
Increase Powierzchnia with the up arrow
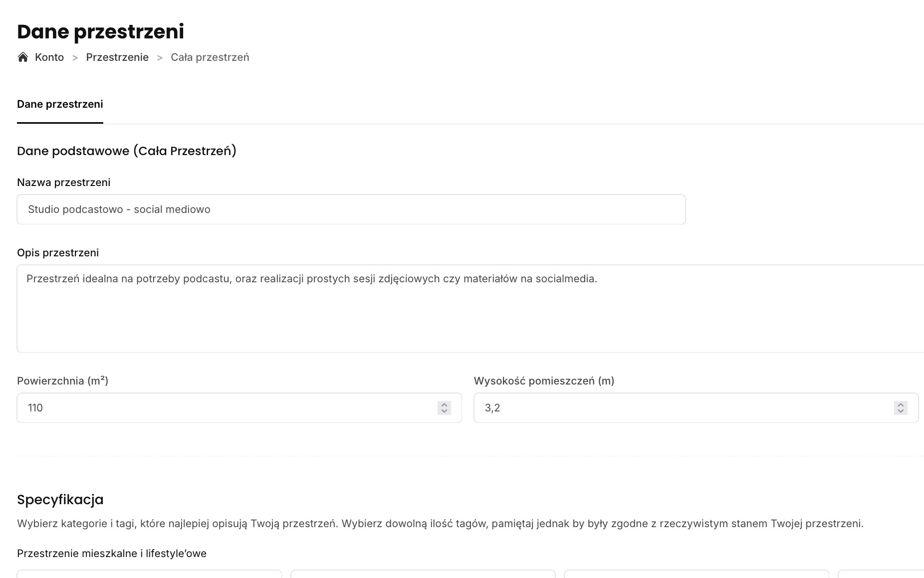(x=444, y=404)
